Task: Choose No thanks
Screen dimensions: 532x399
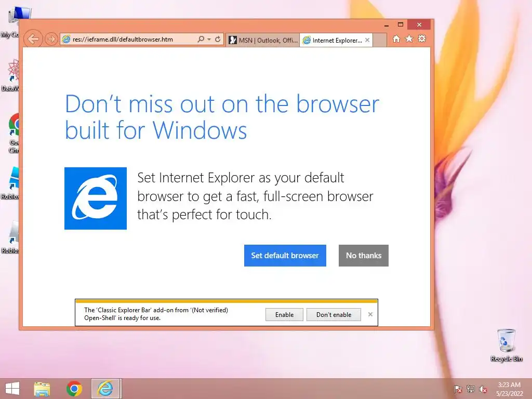Action: [x=363, y=256]
